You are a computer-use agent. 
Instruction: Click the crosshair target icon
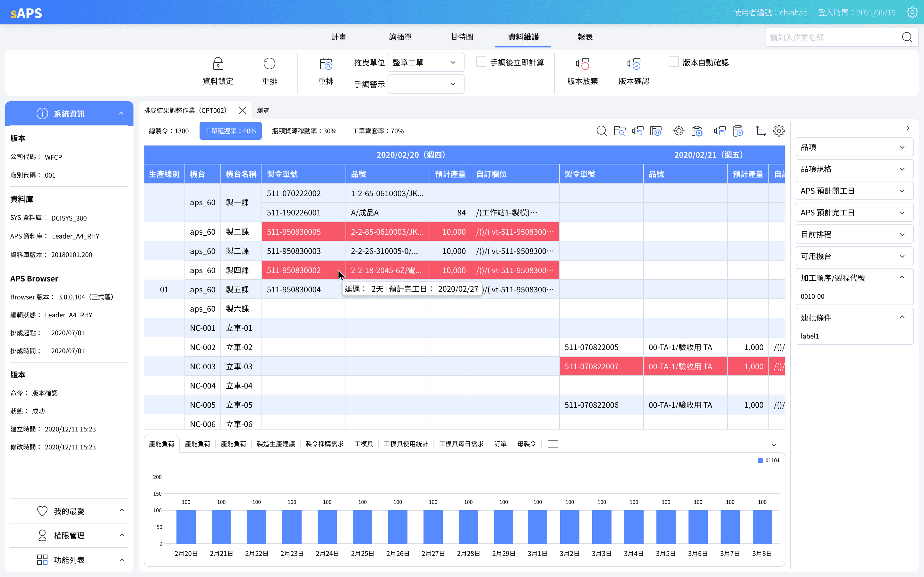click(679, 131)
